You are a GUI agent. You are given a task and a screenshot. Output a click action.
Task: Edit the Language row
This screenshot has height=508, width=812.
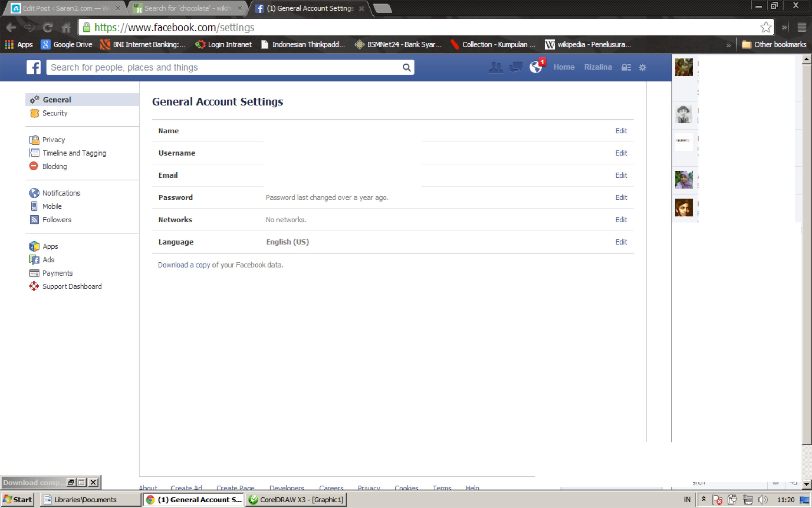click(x=621, y=242)
